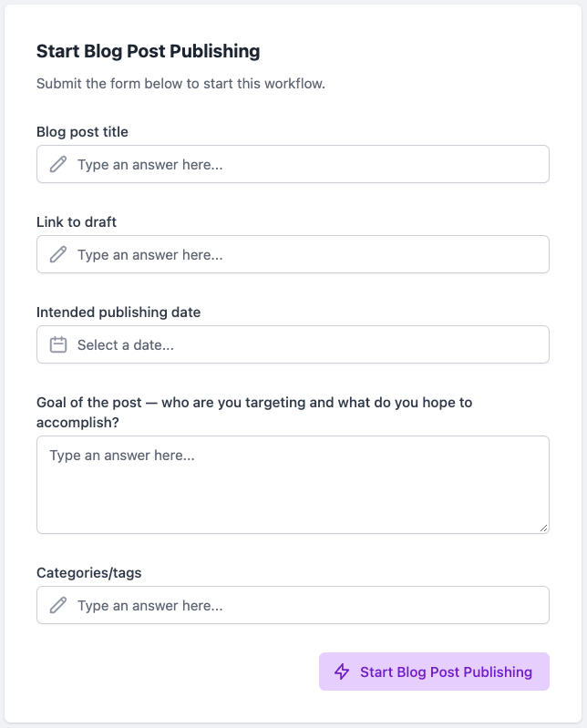This screenshot has width=587, height=728.
Task: Open the calendar icon for publishing date
Action: pyautogui.click(x=58, y=344)
